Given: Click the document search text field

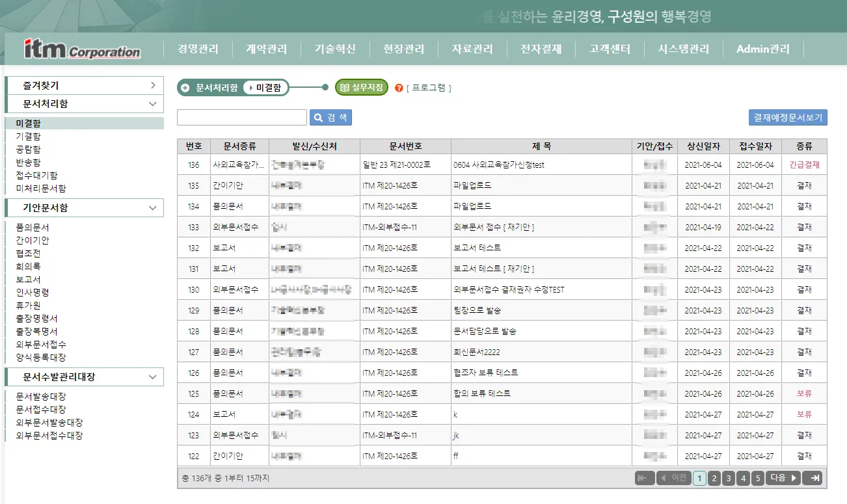Looking at the screenshot, I should [241, 117].
